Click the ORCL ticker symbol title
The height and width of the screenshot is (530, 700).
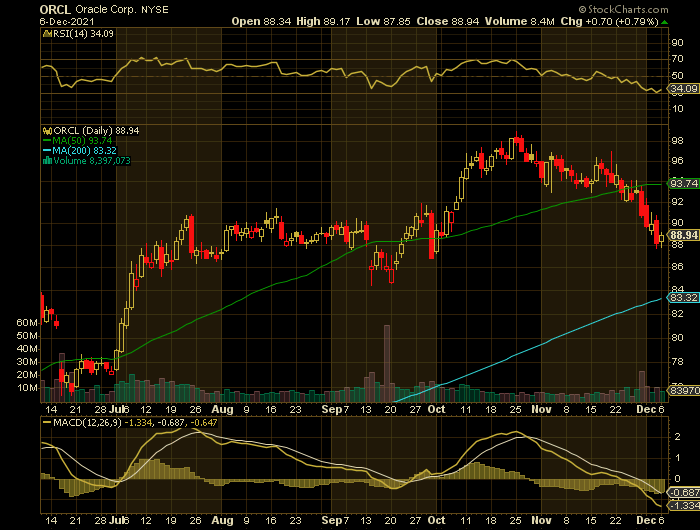click(55, 7)
